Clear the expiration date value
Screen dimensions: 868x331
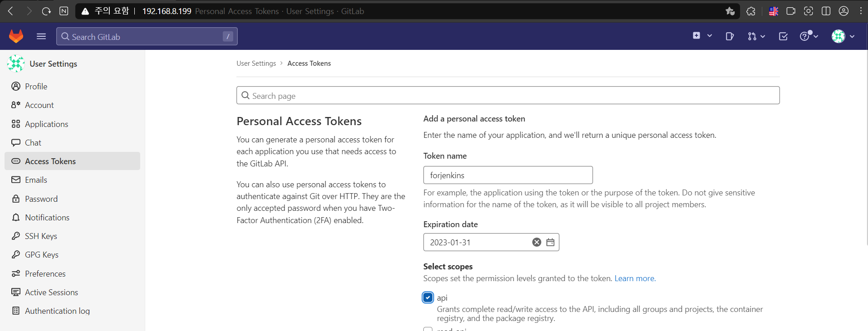tap(537, 242)
